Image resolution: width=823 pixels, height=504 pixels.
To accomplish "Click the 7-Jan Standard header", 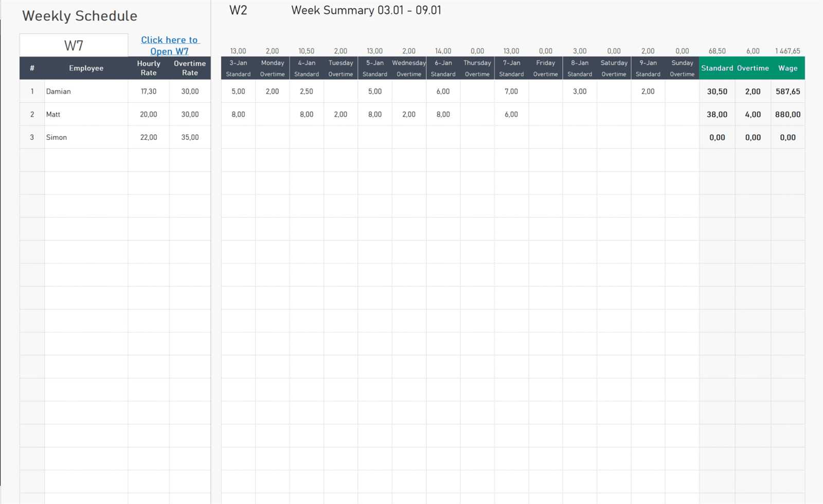I will 511,68.
